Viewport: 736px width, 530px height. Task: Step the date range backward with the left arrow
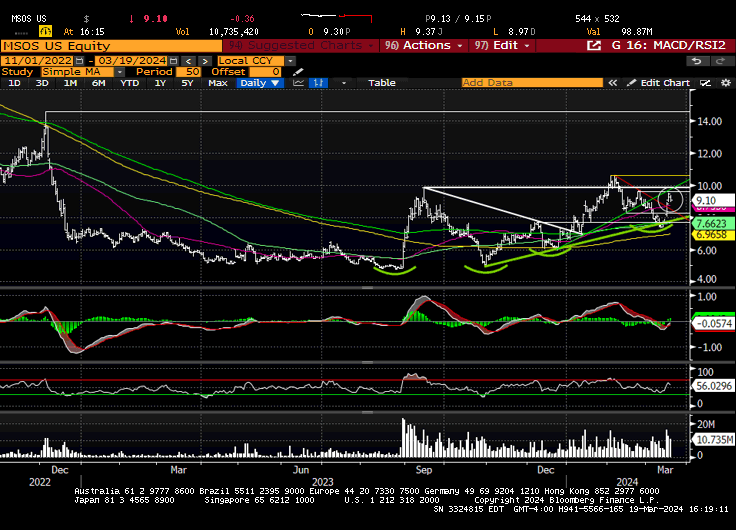188,61
